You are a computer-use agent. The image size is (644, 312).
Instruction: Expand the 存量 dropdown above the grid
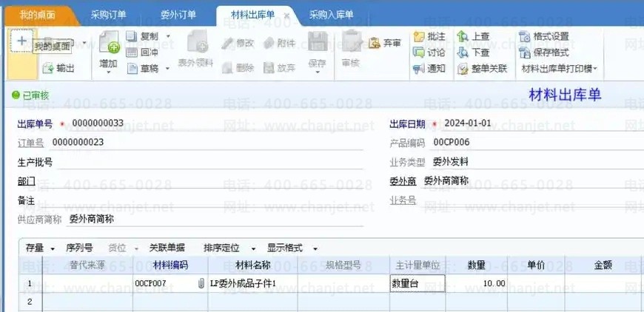(x=53, y=248)
